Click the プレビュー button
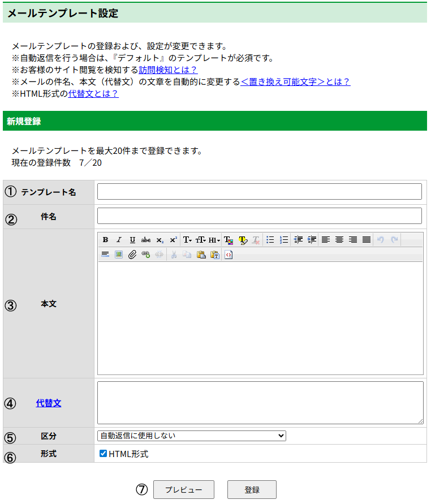Viewport: 431px width, 504px height. (x=183, y=490)
